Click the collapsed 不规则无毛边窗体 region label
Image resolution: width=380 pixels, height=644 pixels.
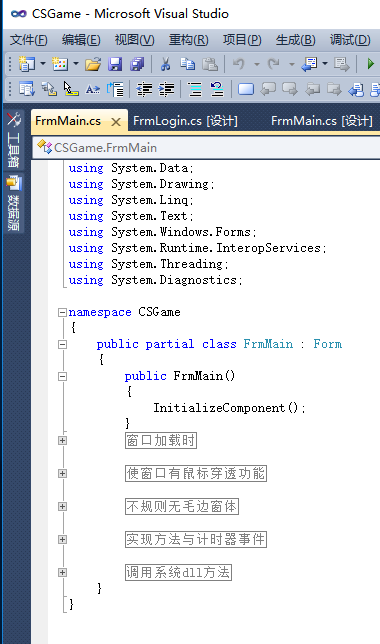182,506
